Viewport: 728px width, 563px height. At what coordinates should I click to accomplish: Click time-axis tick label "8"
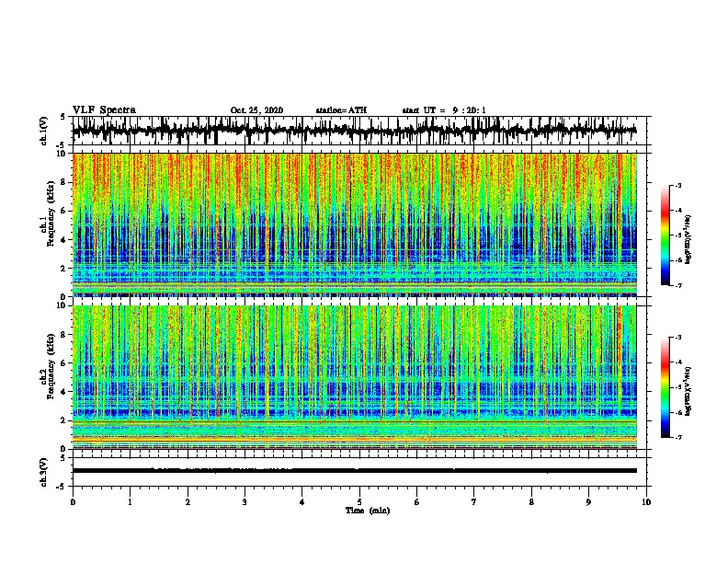531,502
